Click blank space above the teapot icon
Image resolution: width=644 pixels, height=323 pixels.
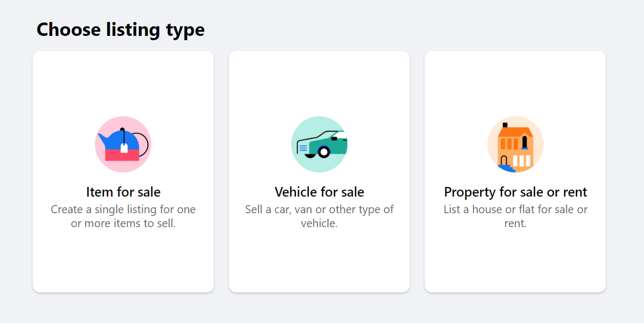coord(123,83)
